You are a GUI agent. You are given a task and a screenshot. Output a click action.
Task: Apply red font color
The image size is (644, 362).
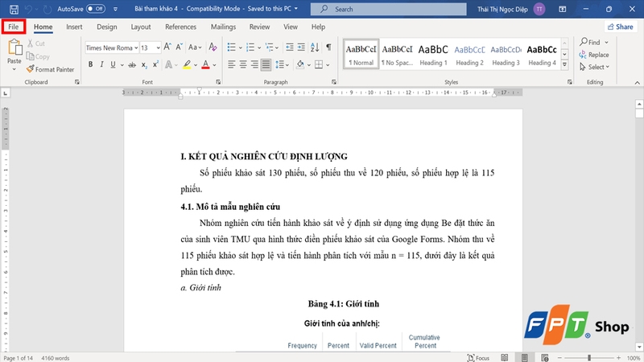point(206,65)
